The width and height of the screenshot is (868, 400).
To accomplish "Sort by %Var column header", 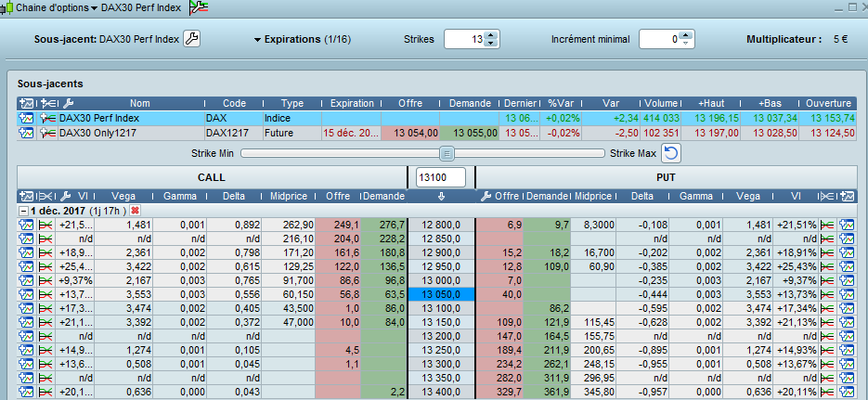I will click(560, 103).
